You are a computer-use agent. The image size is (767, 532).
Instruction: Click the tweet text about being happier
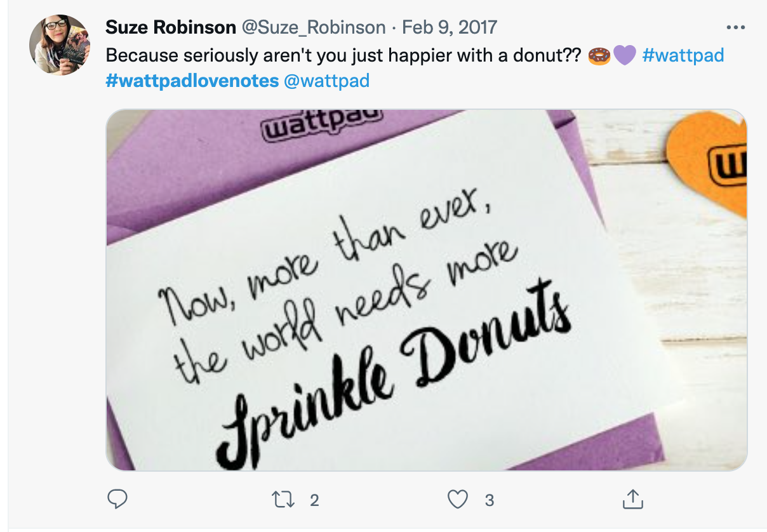click(343, 55)
